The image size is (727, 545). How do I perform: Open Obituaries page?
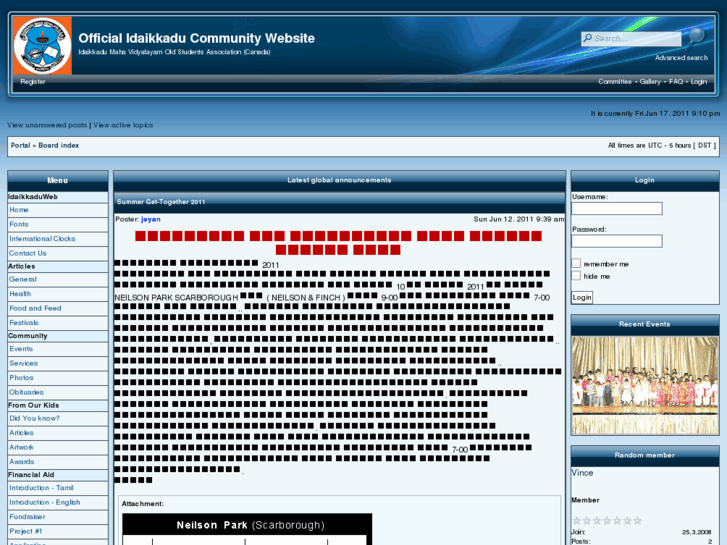pyautogui.click(x=26, y=392)
